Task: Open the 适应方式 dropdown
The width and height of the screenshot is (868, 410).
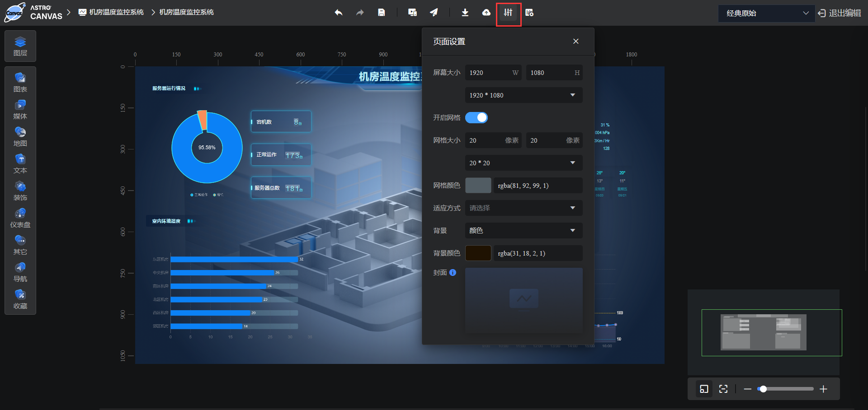Action: click(524, 208)
